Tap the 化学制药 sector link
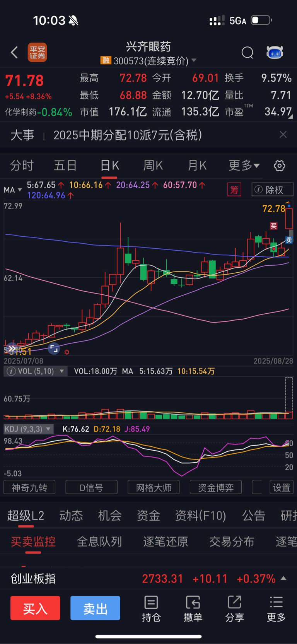This screenshot has width=297, height=644. click(20, 112)
